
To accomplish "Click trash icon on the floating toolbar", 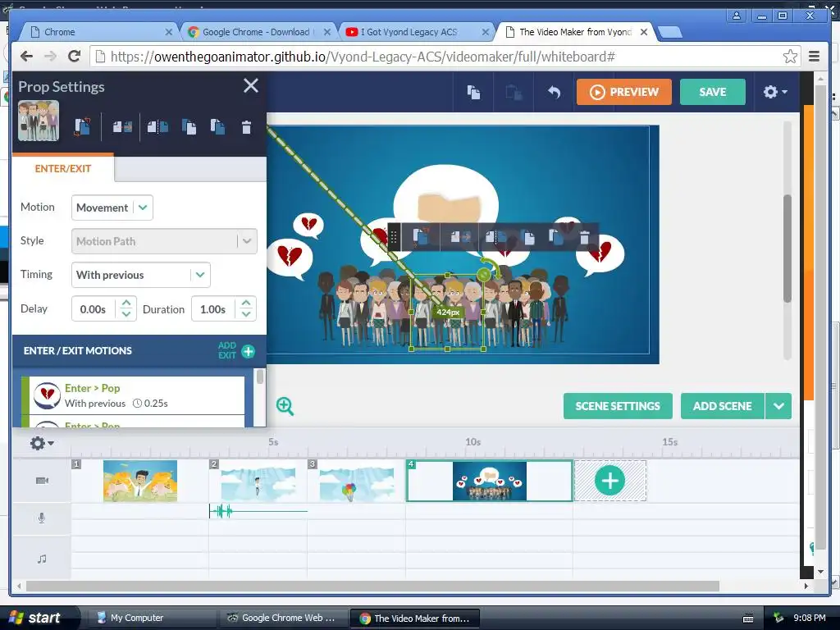I will [x=584, y=237].
